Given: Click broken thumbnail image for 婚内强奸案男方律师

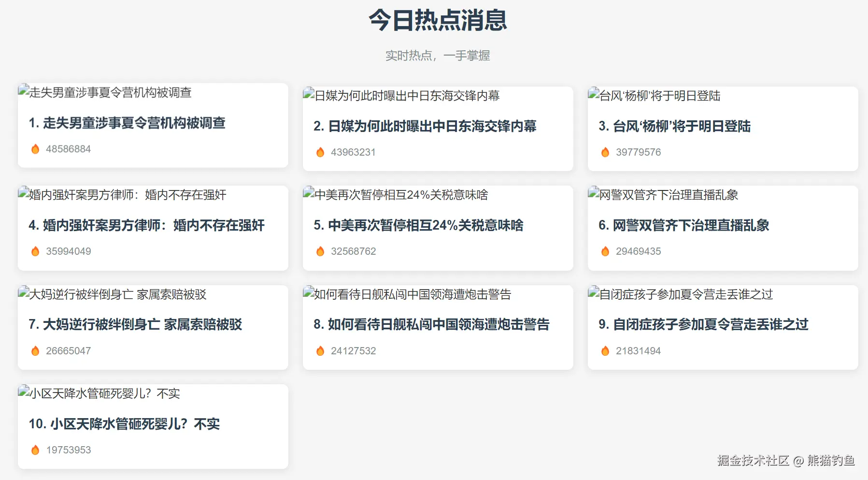Looking at the screenshot, I should tap(24, 194).
